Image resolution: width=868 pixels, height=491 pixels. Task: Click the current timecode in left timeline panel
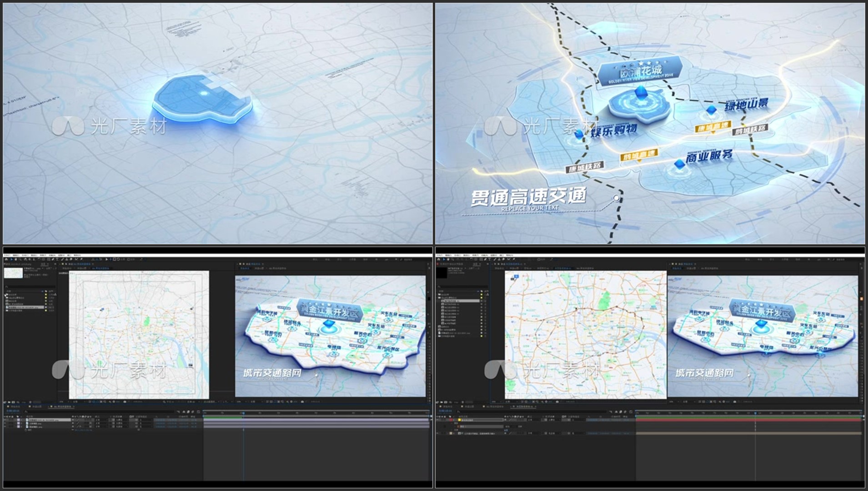[12, 411]
